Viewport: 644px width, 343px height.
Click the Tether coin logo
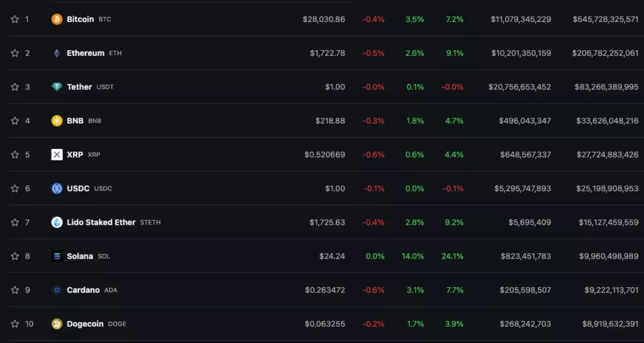[57, 87]
